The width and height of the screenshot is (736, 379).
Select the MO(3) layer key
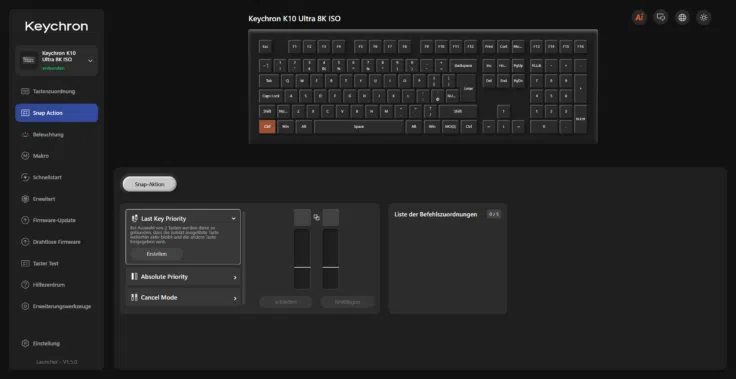(x=450, y=127)
